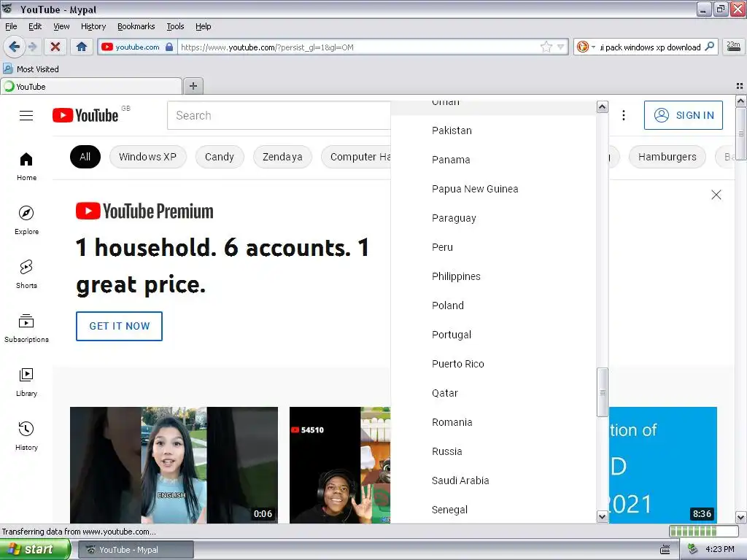Choose Portugal from the country list
This screenshot has height=560, width=747.
point(493,335)
